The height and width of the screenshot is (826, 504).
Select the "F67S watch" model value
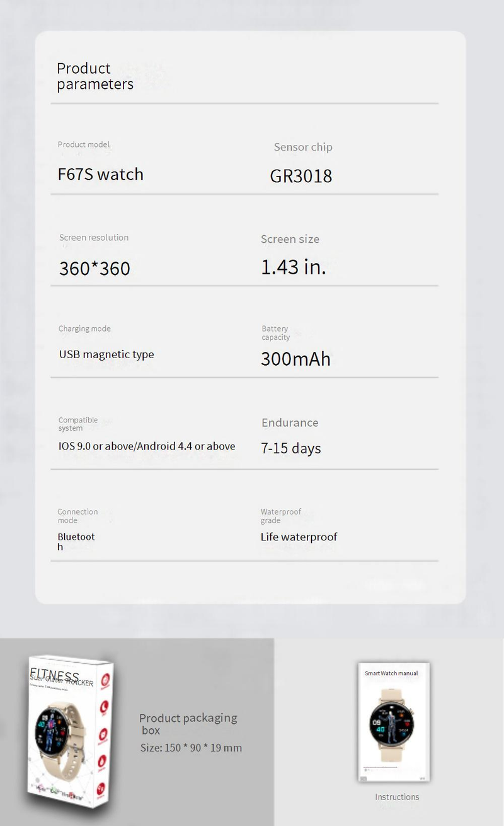point(101,175)
